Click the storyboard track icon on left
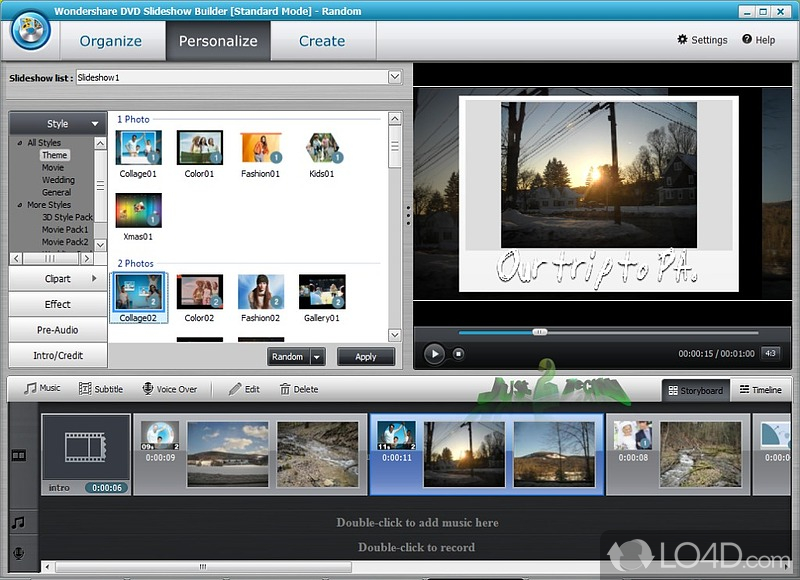 pyautogui.click(x=19, y=455)
